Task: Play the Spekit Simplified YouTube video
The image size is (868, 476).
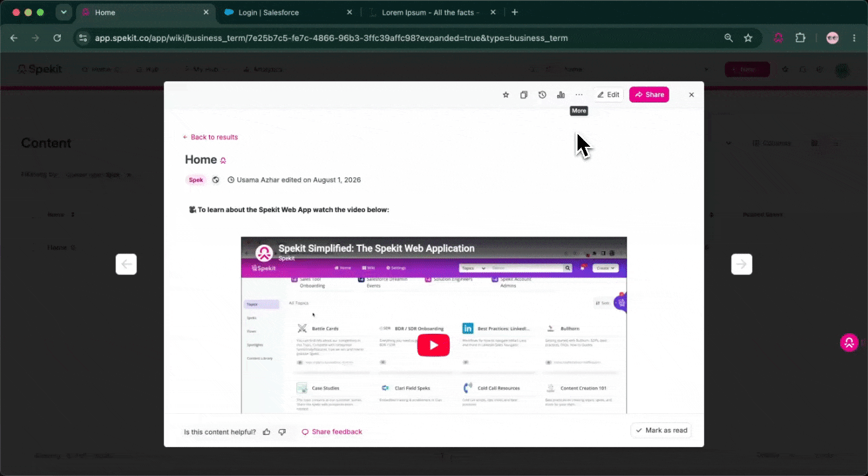Action: (433, 345)
